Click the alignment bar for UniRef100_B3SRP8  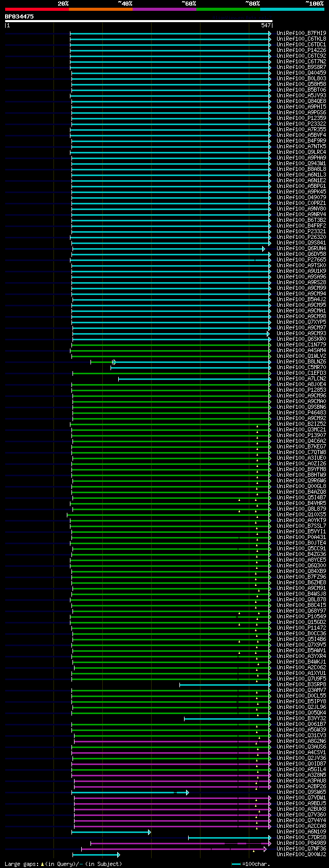[225, 685]
